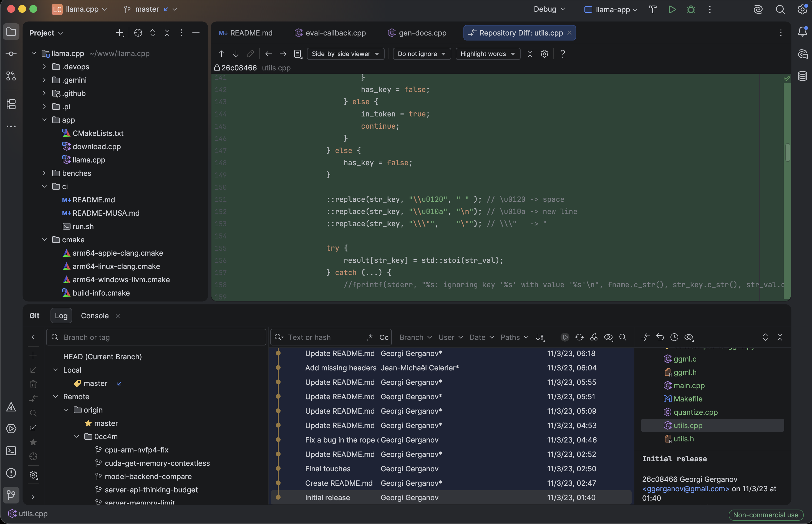Open the Commit tool window icon
Viewport: 812px width, 524px height.
[x=11, y=54]
